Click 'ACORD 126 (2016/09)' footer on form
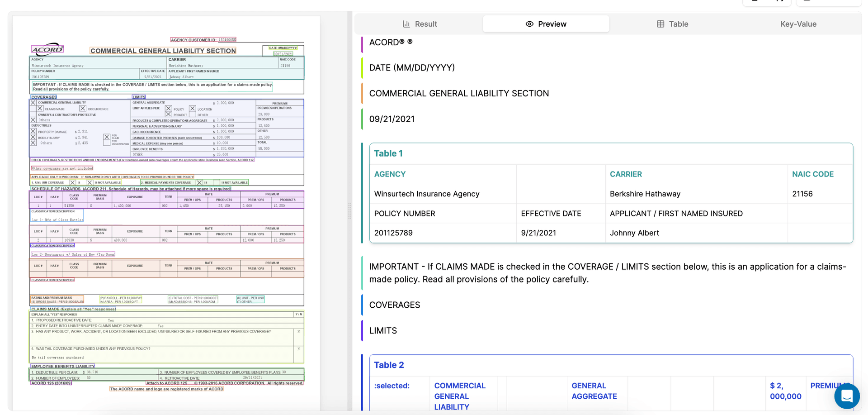This screenshot has width=868, height=415. click(51, 383)
